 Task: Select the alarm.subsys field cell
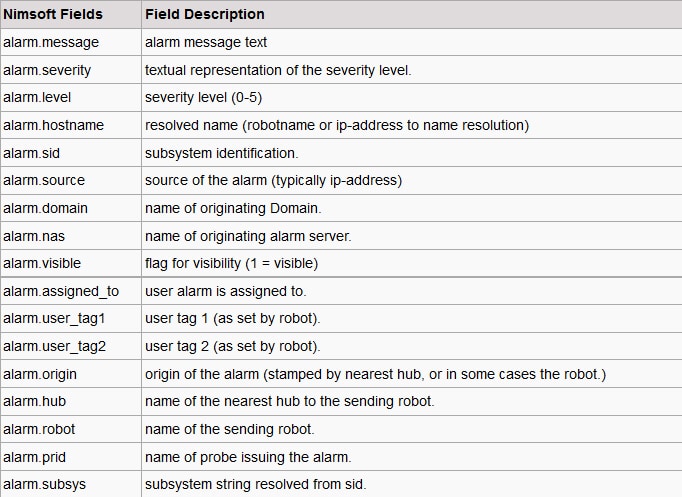pos(44,485)
